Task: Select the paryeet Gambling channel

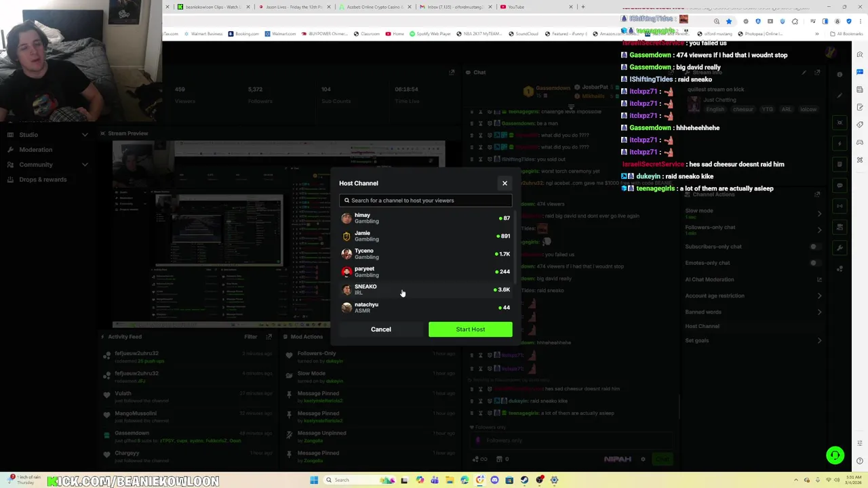Action: [426, 272]
